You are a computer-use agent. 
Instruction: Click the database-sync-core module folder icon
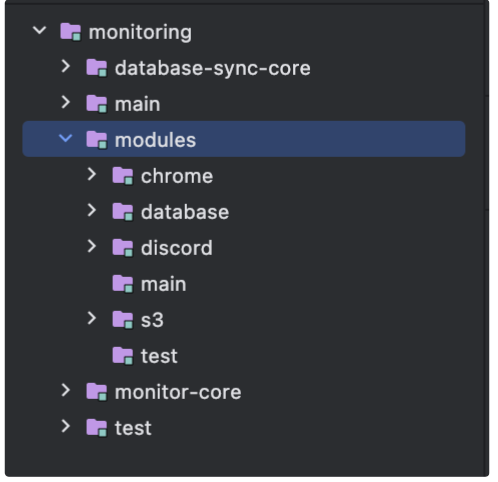tap(97, 68)
